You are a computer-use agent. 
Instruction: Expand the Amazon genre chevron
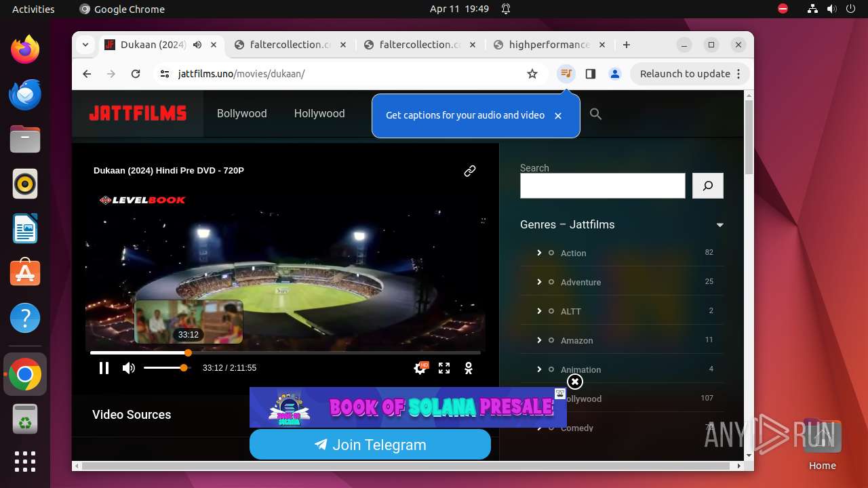click(539, 340)
